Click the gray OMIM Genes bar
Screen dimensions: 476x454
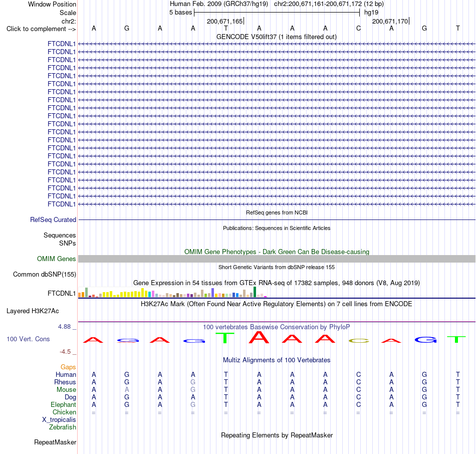277,259
